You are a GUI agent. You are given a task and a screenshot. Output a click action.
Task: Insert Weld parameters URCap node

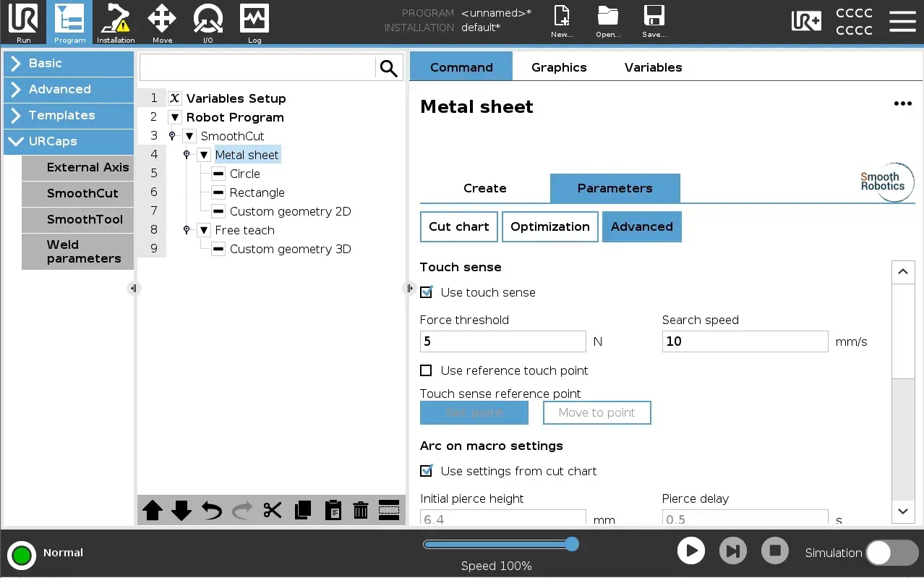coord(78,252)
